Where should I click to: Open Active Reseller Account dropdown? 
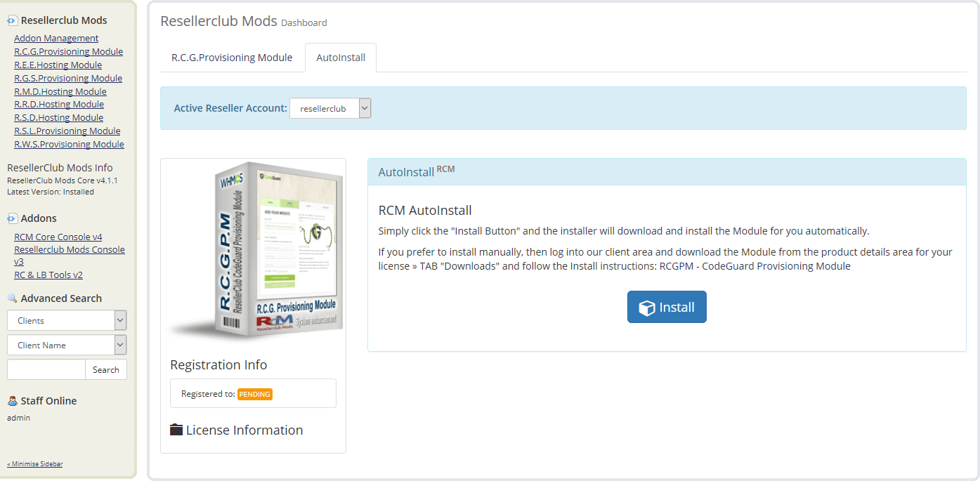coord(330,108)
